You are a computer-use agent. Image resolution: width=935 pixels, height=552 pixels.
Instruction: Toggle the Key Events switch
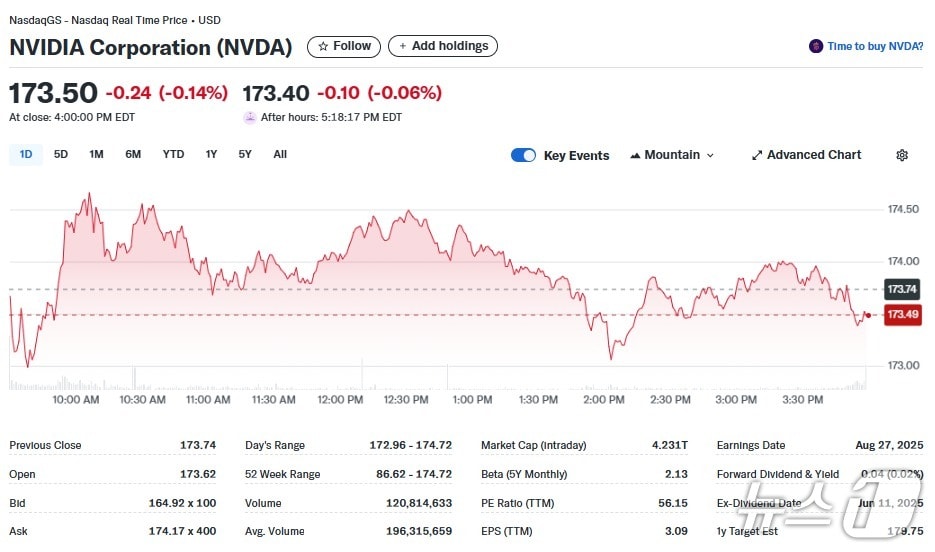tap(523, 155)
